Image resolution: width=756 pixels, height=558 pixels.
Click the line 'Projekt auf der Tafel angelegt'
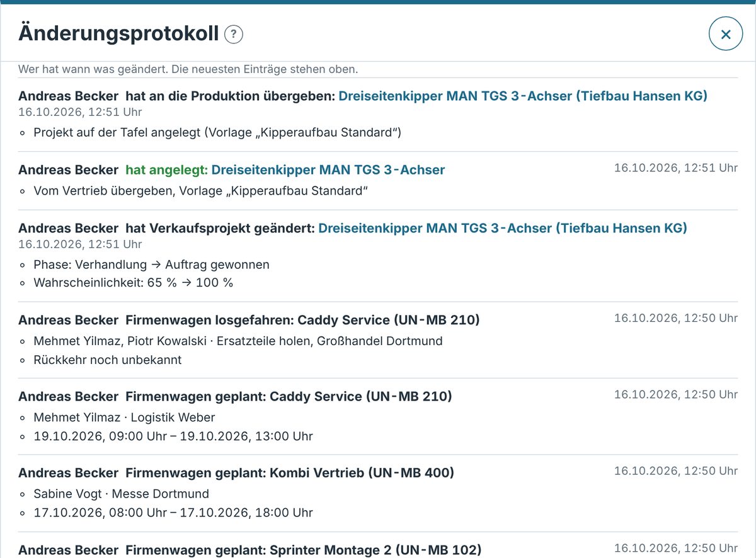pyautogui.click(x=217, y=133)
